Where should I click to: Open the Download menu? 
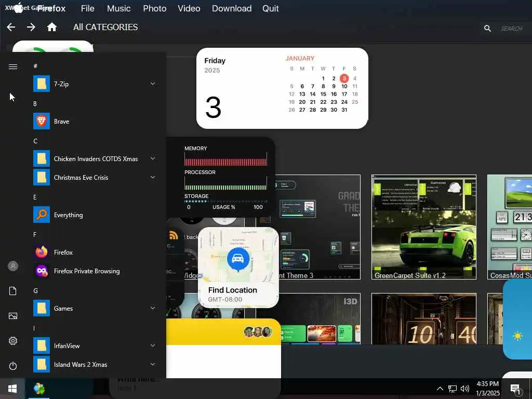click(x=232, y=8)
